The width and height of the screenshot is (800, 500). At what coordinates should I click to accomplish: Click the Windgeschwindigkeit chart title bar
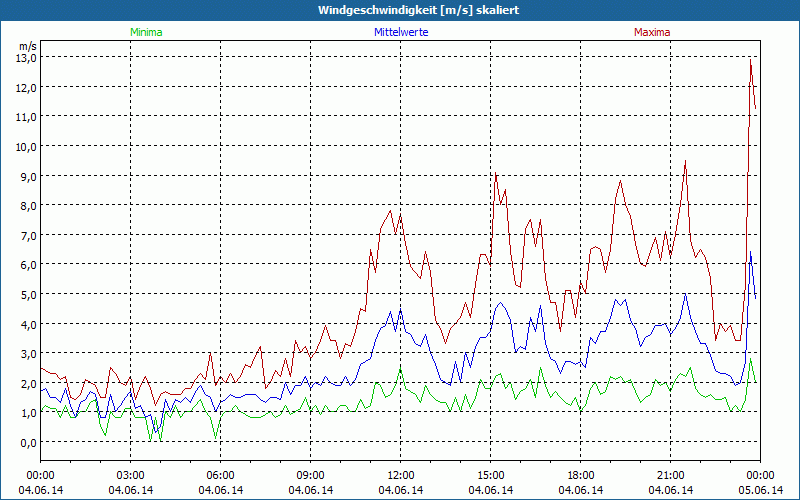click(400, 10)
